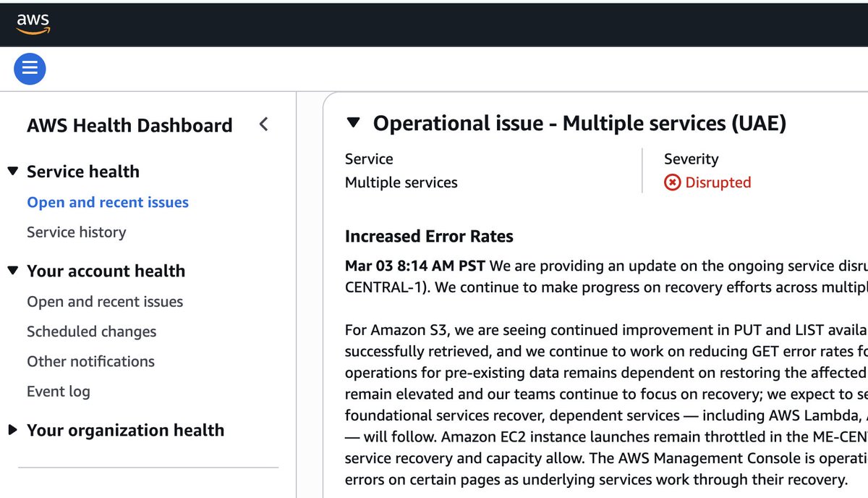Expand the Your organization health triangle
Image resolution: width=868 pixels, height=498 pixels.
[12, 430]
